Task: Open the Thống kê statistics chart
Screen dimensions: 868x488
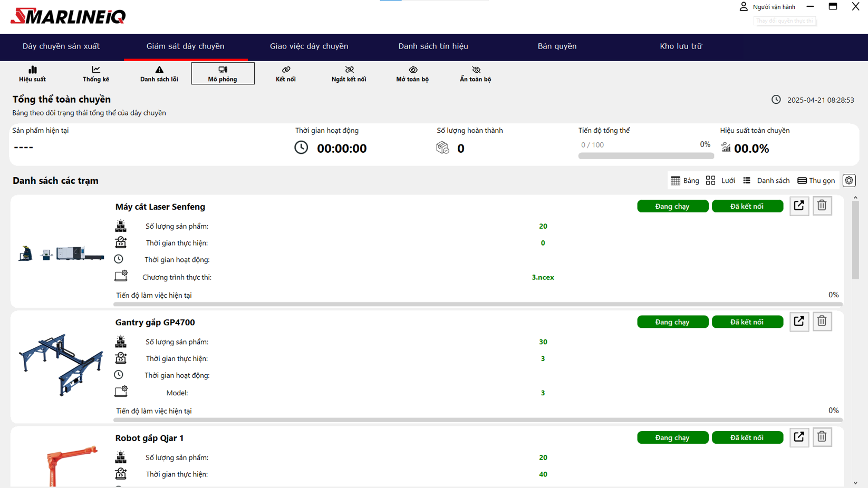Action: click(x=95, y=74)
